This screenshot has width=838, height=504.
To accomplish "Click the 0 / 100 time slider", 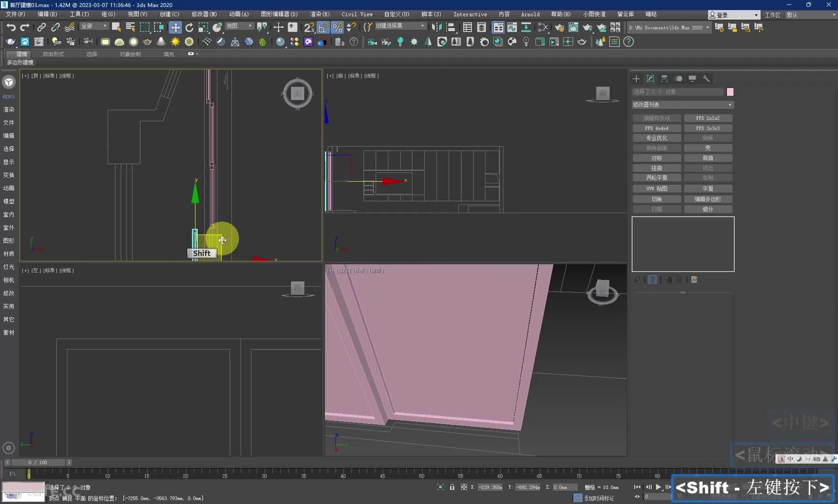I will pos(38,462).
